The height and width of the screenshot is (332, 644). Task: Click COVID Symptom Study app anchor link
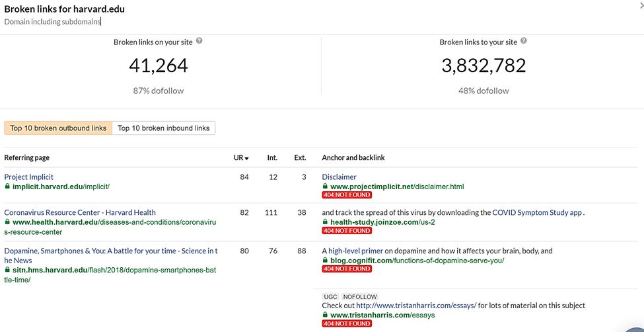point(537,213)
